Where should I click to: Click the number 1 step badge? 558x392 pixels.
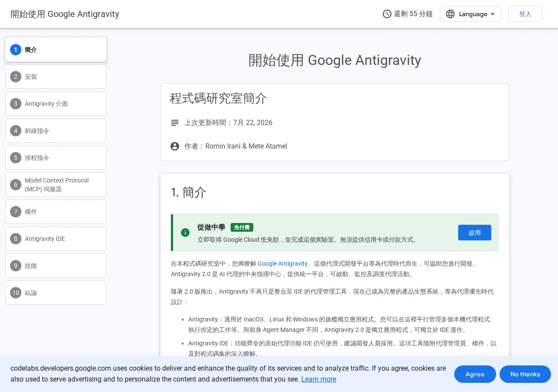pos(16,50)
